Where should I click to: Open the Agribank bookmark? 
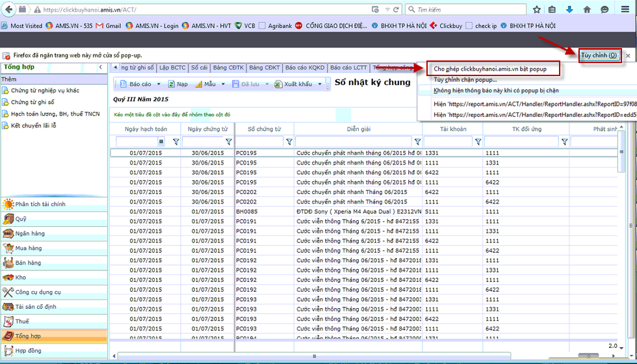(x=275, y=25)
